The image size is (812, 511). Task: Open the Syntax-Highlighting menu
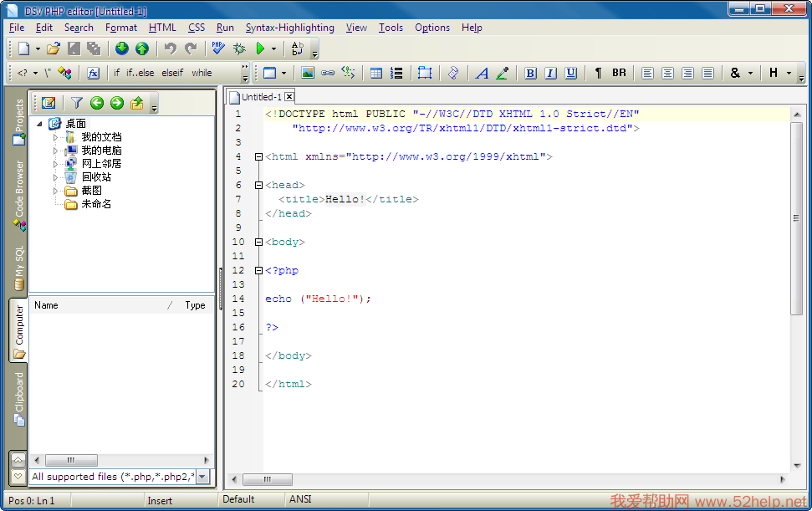[289, 28]
